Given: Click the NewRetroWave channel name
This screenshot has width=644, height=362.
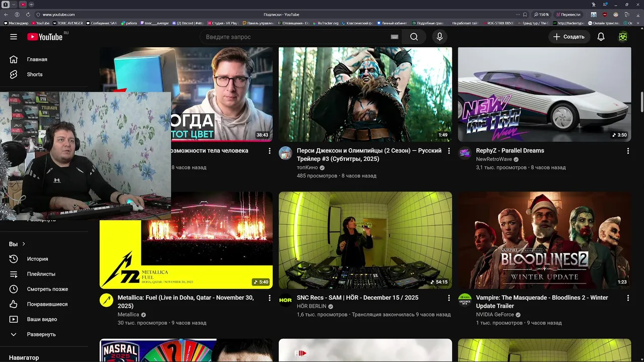Looking at the screenshot, I should pyautogui.click(x=494, y=159).
